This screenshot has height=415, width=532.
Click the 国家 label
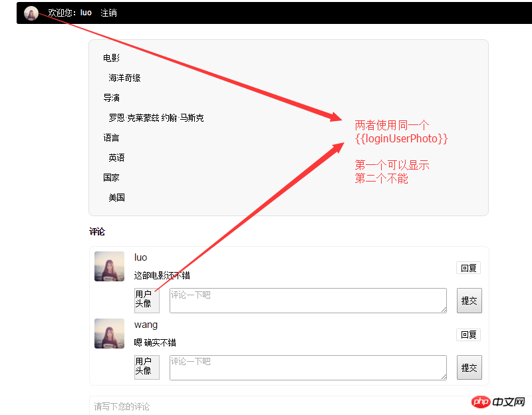click(111, 178)
